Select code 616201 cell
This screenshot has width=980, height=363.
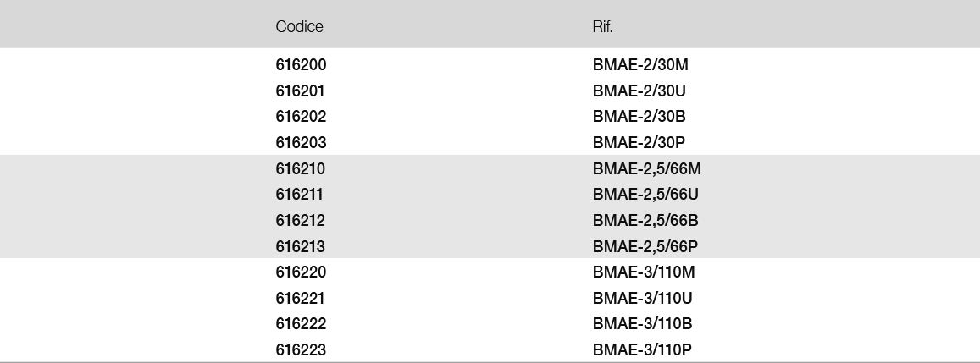coord(301,91)
